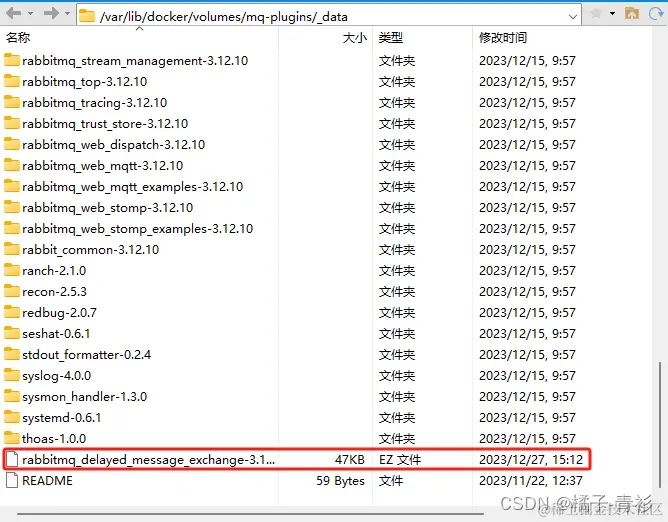Select folder icon of ranch-2.1.0
Image resolution: width=668 pixels, height=522 pixels.
12,270
